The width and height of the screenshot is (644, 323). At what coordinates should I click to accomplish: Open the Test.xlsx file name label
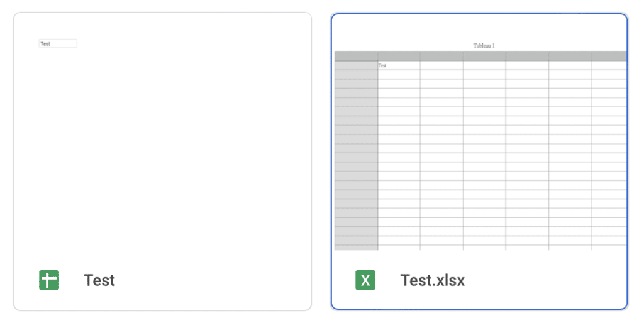pyautogui.click(x=433, y=280)
